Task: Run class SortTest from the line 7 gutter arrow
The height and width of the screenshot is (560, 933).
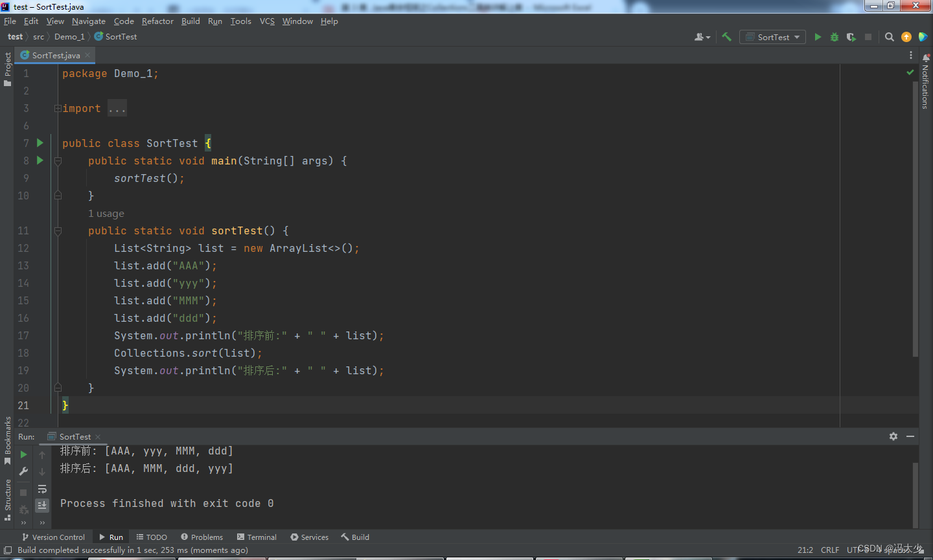Action: pos(40,142)
